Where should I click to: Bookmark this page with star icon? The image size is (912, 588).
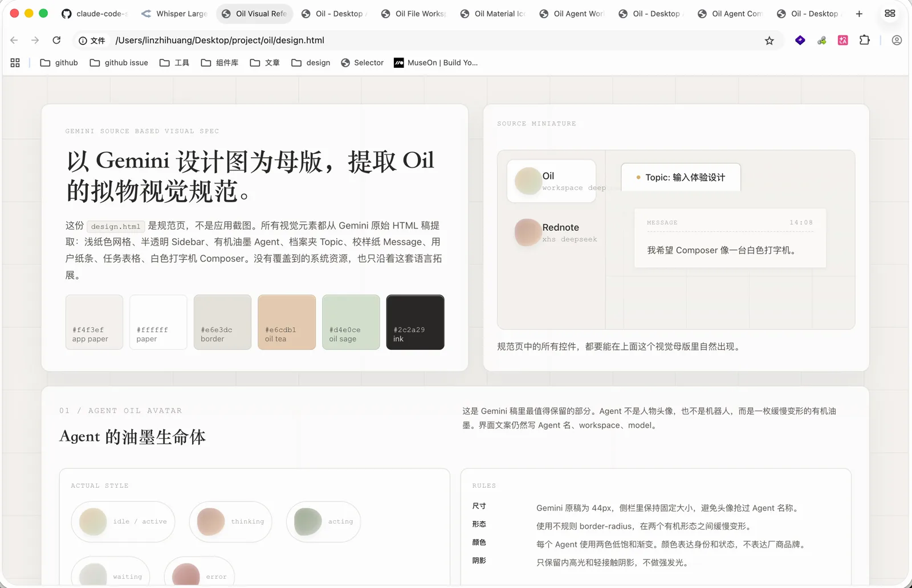click(769, 40)
